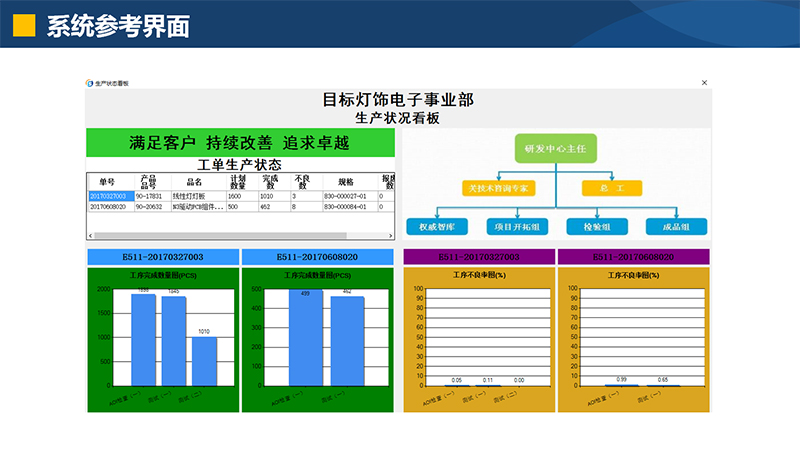Close the 生产状态看板 window

(704, 83)
